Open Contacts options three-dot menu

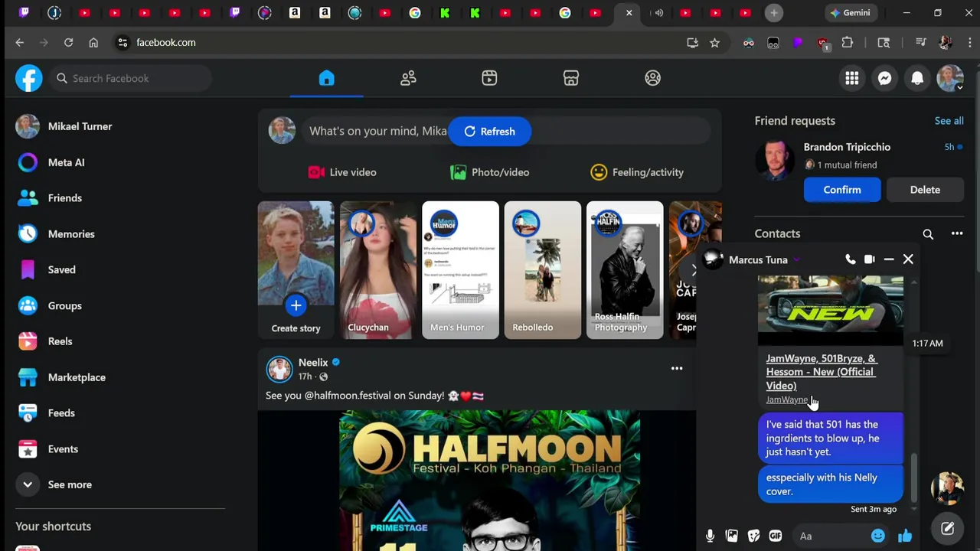coord(957,233)
